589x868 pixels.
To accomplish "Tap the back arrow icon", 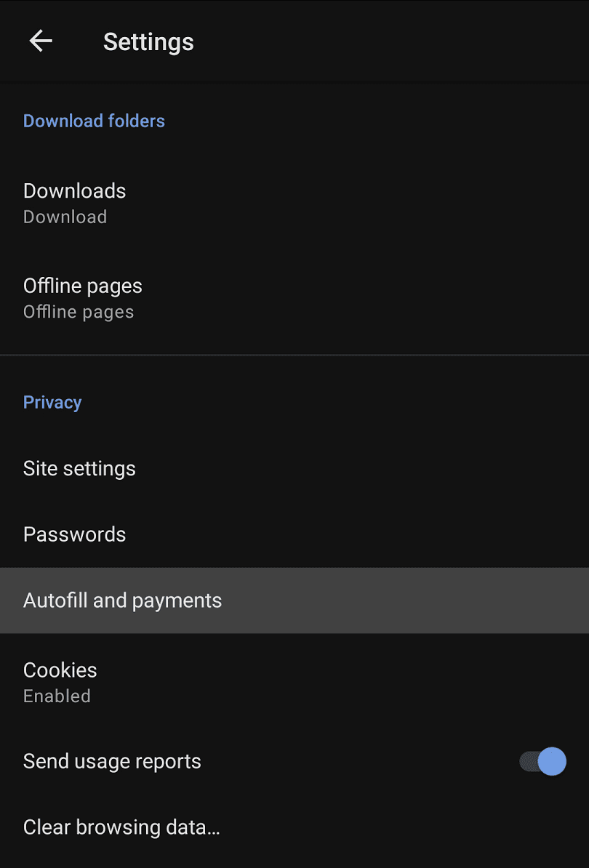I will coord(41,41).
